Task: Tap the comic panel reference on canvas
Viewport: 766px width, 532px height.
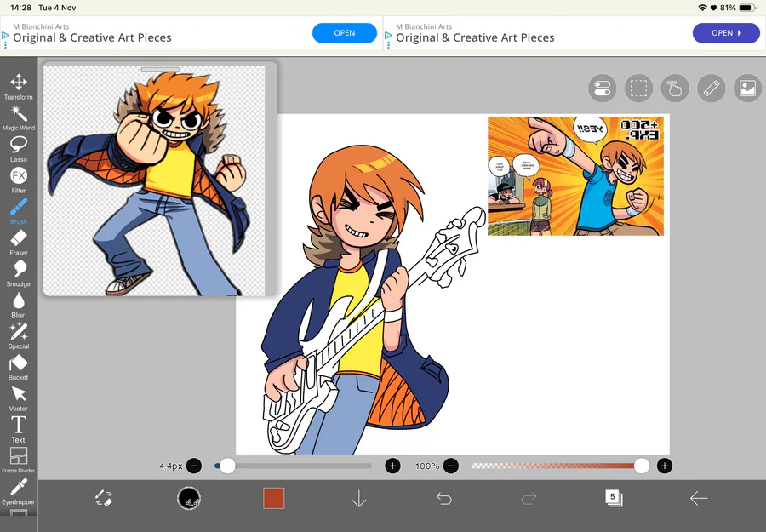Action: (x=575, y=176)
